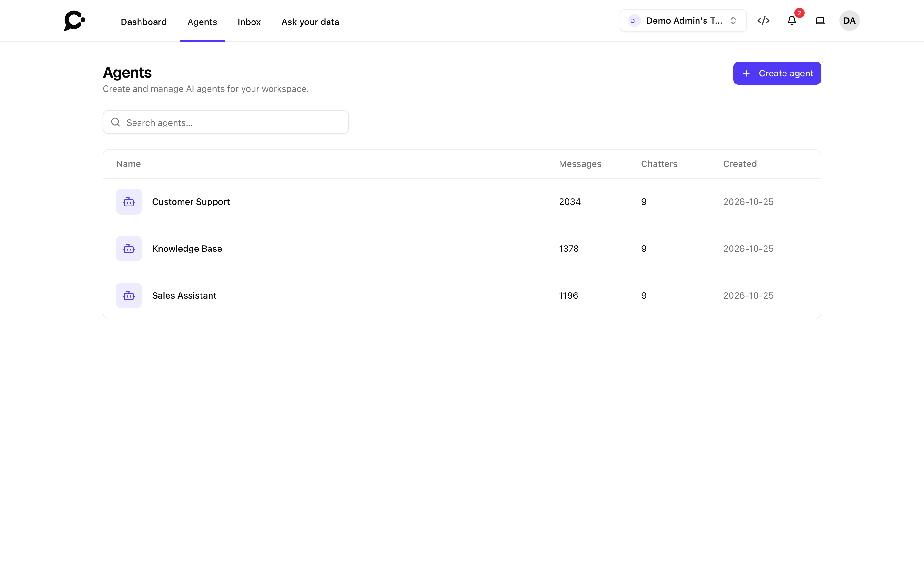Open the DA user avatar menu
Screen dimensions: 924x578
849,21
